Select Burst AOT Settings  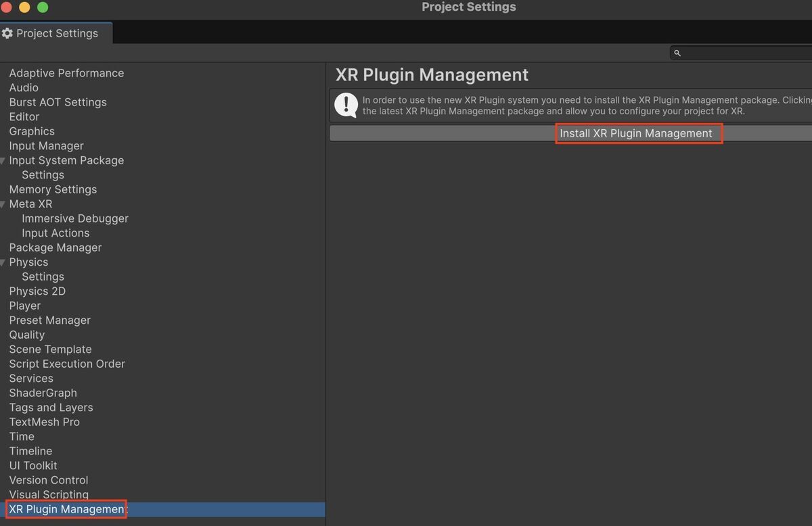click(58, 102)
